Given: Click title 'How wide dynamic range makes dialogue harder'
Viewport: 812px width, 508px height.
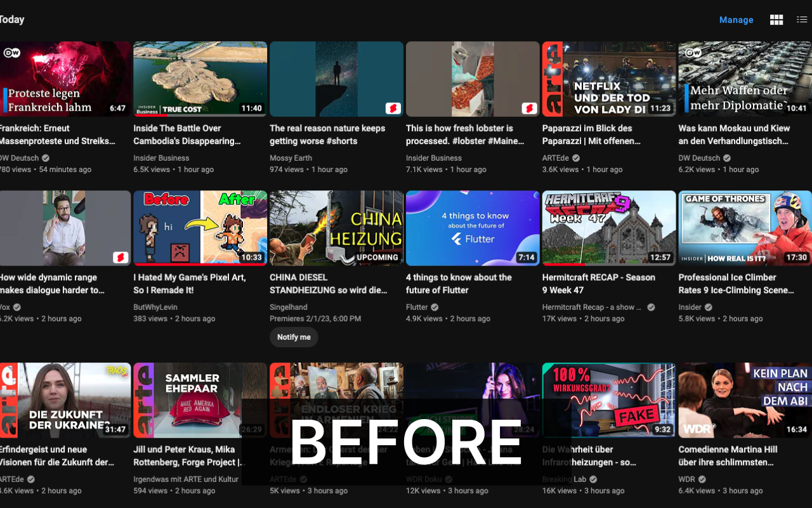Looking at the screenshot, I should click(x=52, y=284).
